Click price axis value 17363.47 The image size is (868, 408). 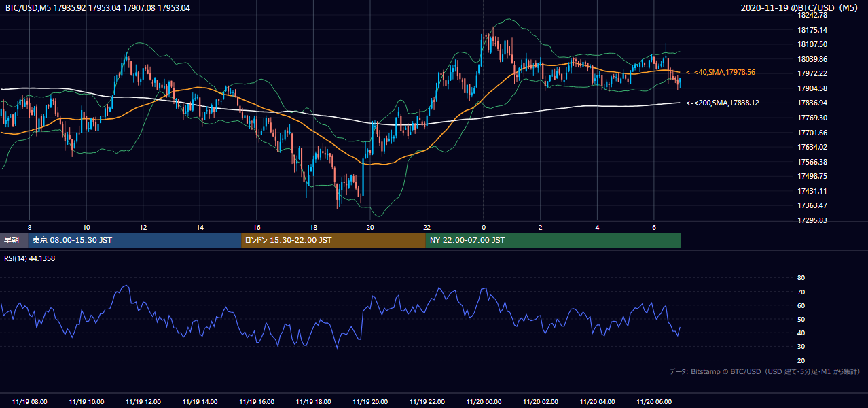click(x=812, y=205)
